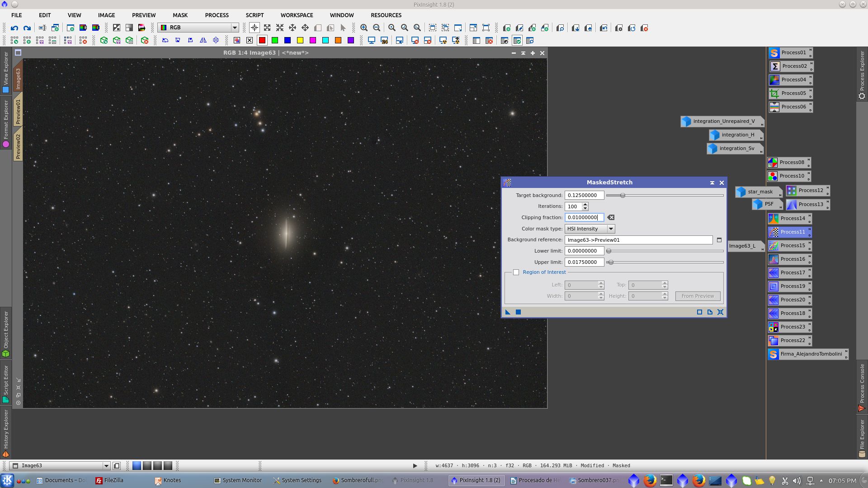Viewport: 868px width, 488px height.
Task: Select the star_mask image icon
Action: click(758, 192)
